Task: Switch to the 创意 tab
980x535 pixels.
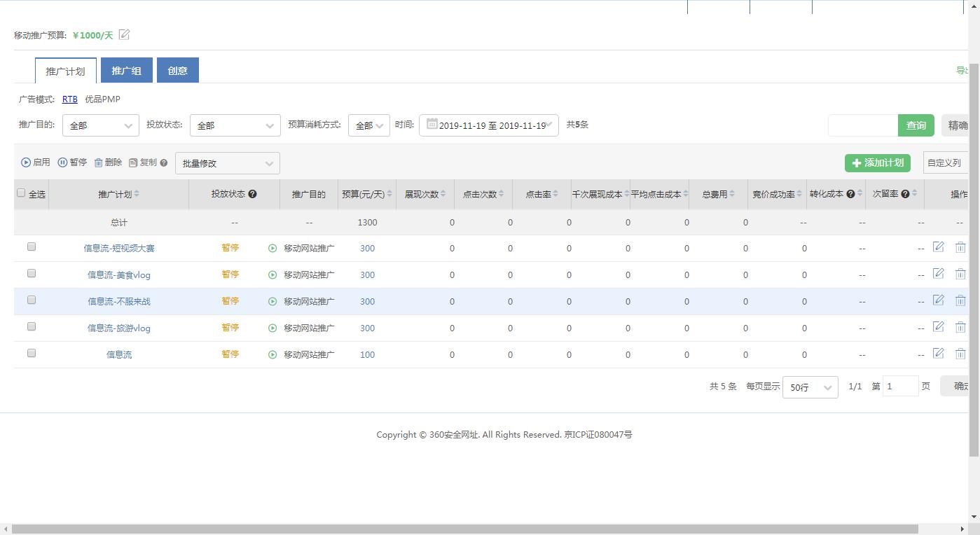Action: click(177, 71)
